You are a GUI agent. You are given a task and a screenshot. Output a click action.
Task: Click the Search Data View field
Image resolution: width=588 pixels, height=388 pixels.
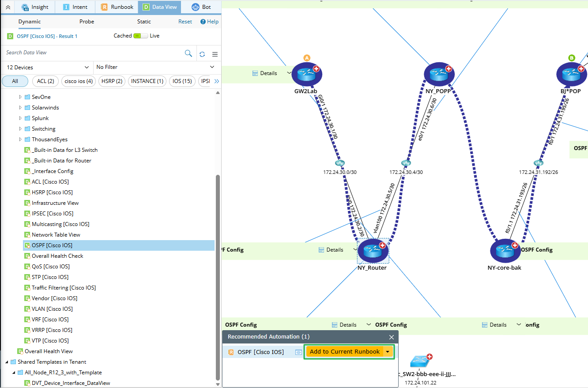[93, 53]
